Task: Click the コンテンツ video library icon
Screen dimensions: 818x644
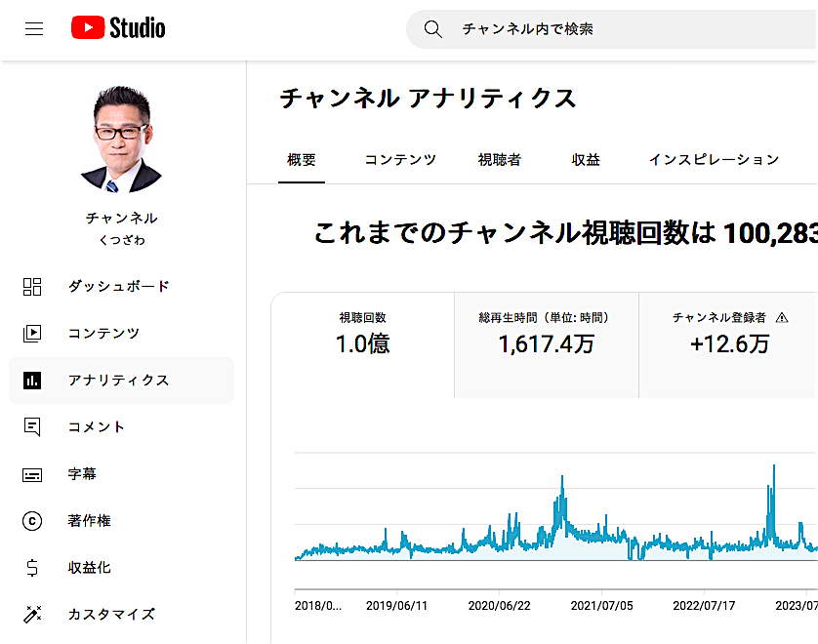Action: pos(32,333)
